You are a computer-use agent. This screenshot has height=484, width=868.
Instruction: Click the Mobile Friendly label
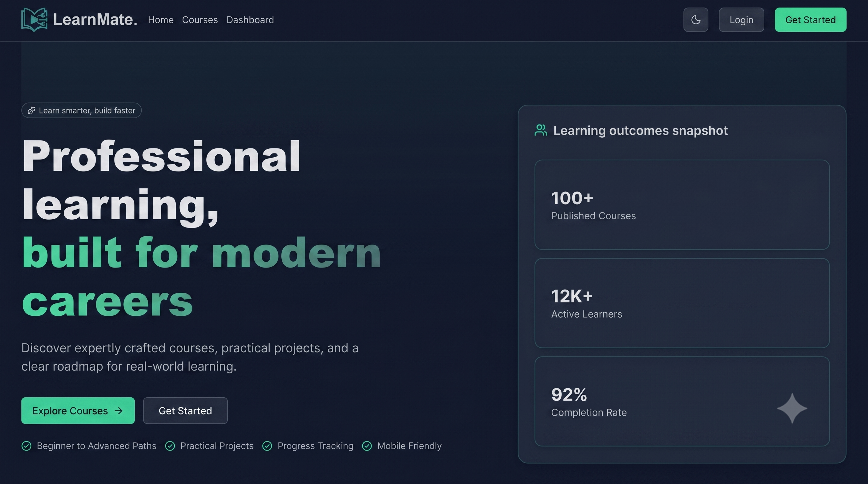(x=409, y=446)
